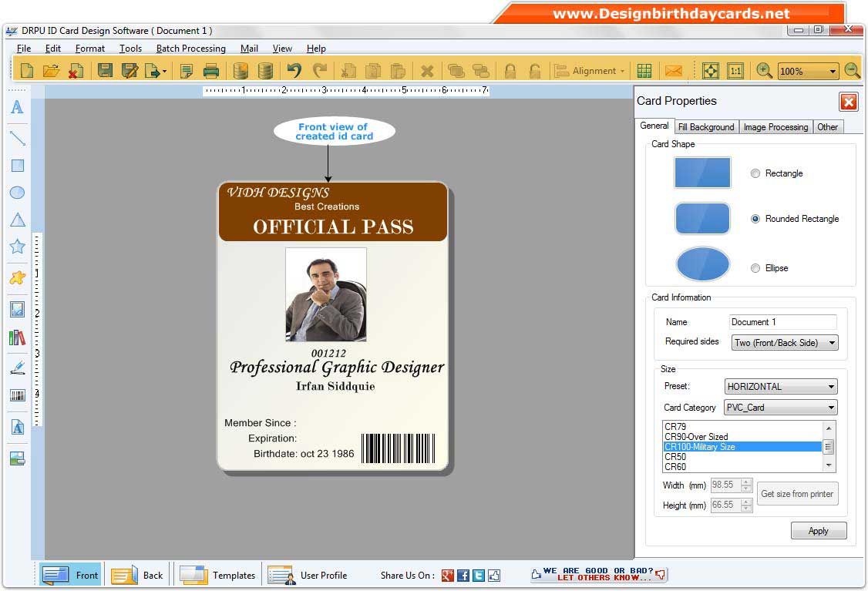
Task: Click the Apply button
Action: pos(818,531)
